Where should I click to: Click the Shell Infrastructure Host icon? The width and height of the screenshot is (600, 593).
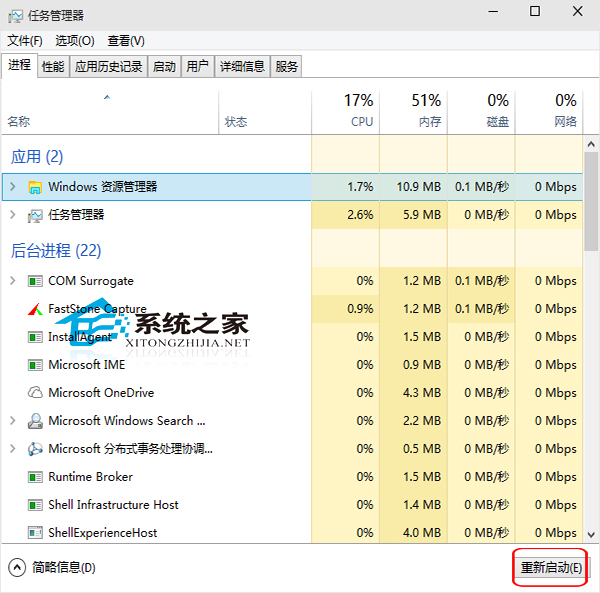[35, 505]
